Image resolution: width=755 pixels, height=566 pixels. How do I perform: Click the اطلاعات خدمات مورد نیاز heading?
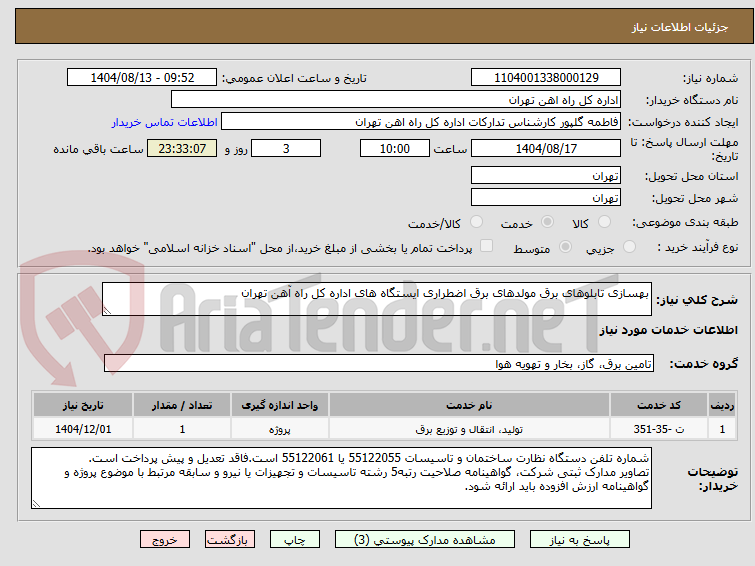(x=668, y=330)
